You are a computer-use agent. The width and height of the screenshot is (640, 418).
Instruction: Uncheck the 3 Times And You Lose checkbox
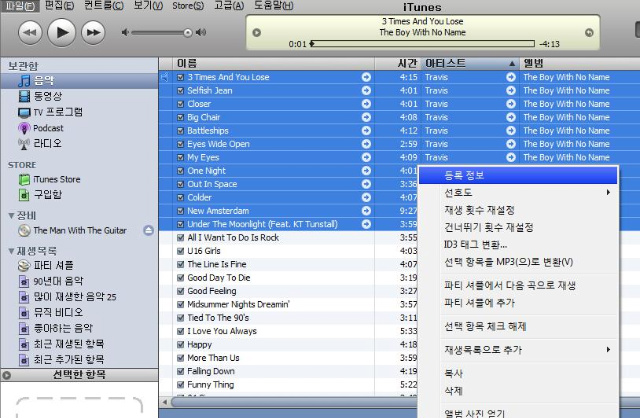(x=180, y=77)
